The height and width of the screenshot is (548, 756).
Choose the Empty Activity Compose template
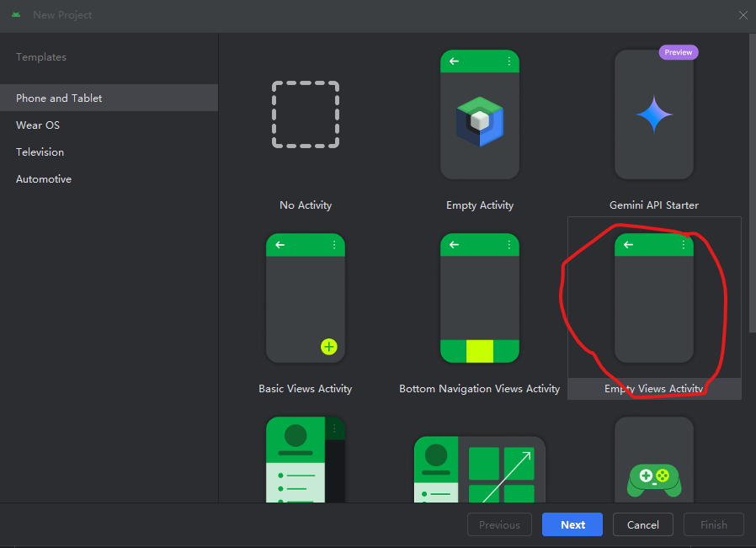click(x=480, y=114)
